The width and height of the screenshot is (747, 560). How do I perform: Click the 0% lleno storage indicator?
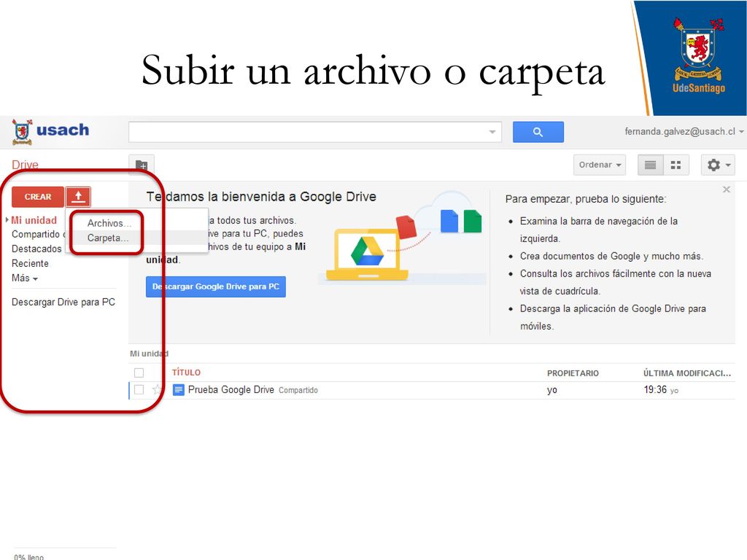click(x=29, y=556)
